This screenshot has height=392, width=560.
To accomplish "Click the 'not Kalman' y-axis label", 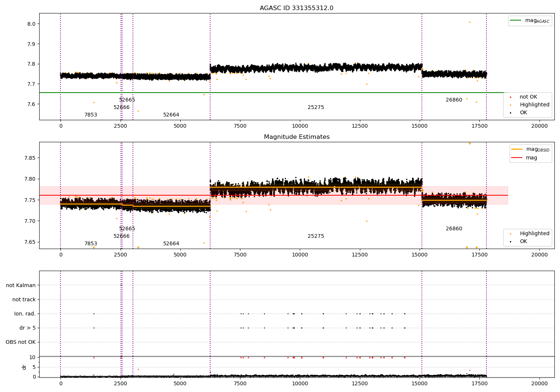I will point(21,286).
